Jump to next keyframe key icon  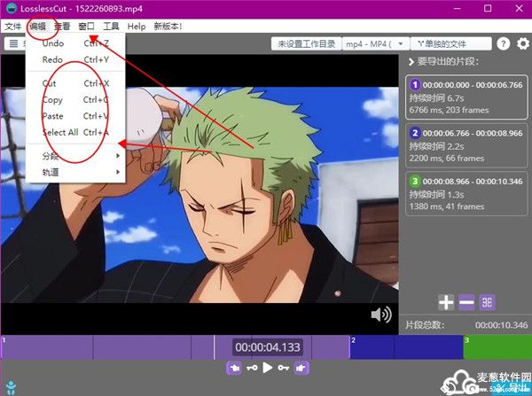pos(284,368)
